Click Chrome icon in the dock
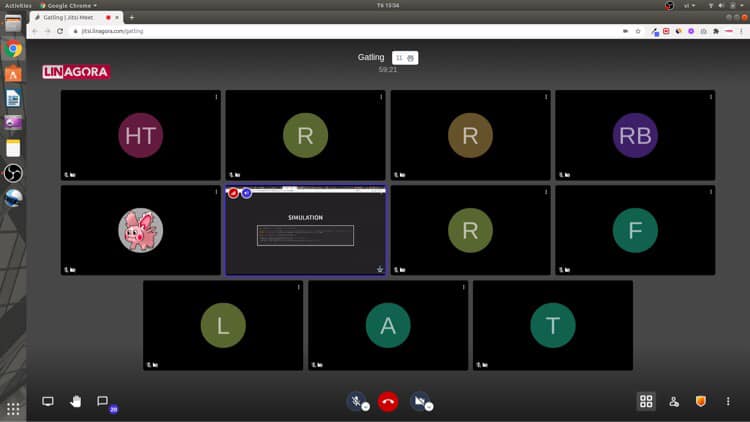 point(13,49)
